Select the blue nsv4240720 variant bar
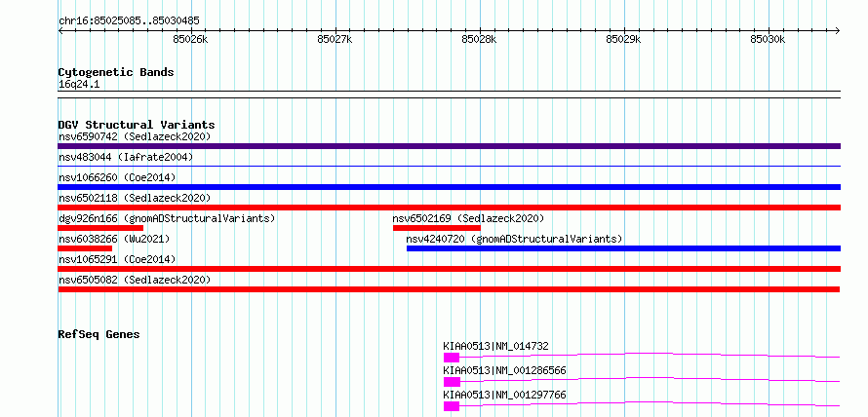 (x=623, y=248)
